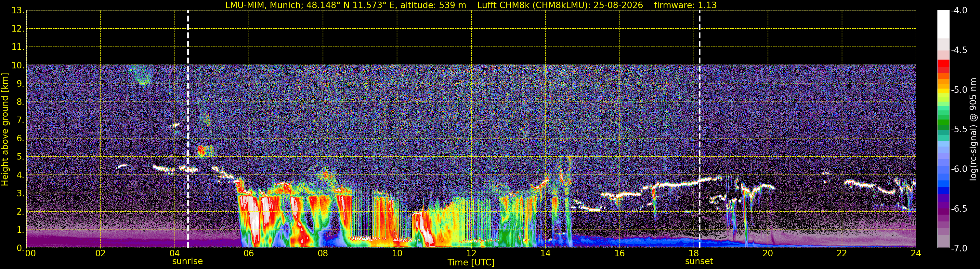This screenshot has height=269, width=980.
Task: Click the white dashed sunset line
Action: point(699,129)
